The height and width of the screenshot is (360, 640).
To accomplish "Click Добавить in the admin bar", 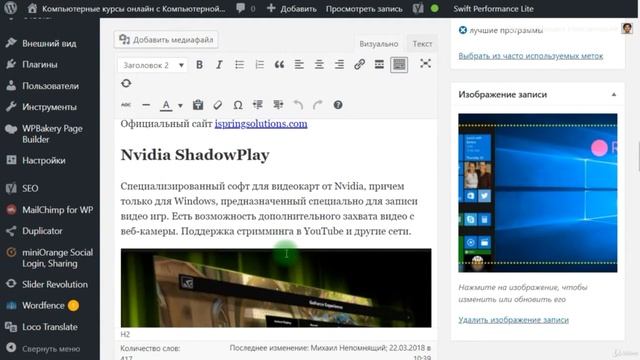I will tap(291, 9).
